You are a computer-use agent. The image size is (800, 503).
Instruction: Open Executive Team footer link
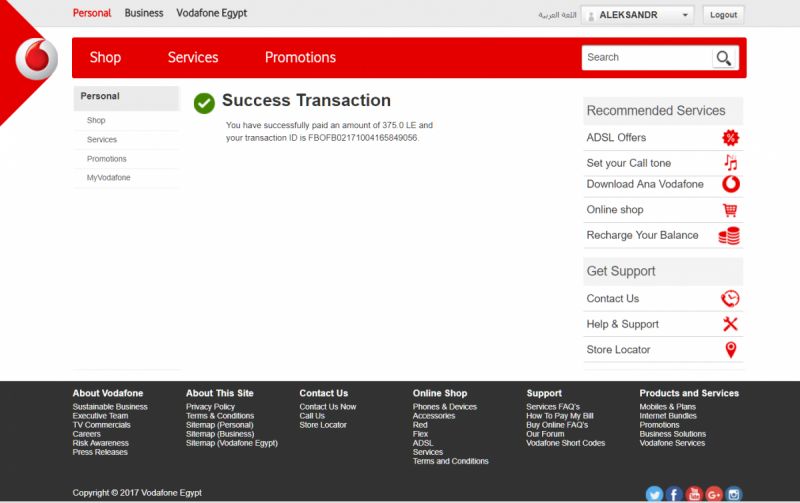(x=100, y=416)
